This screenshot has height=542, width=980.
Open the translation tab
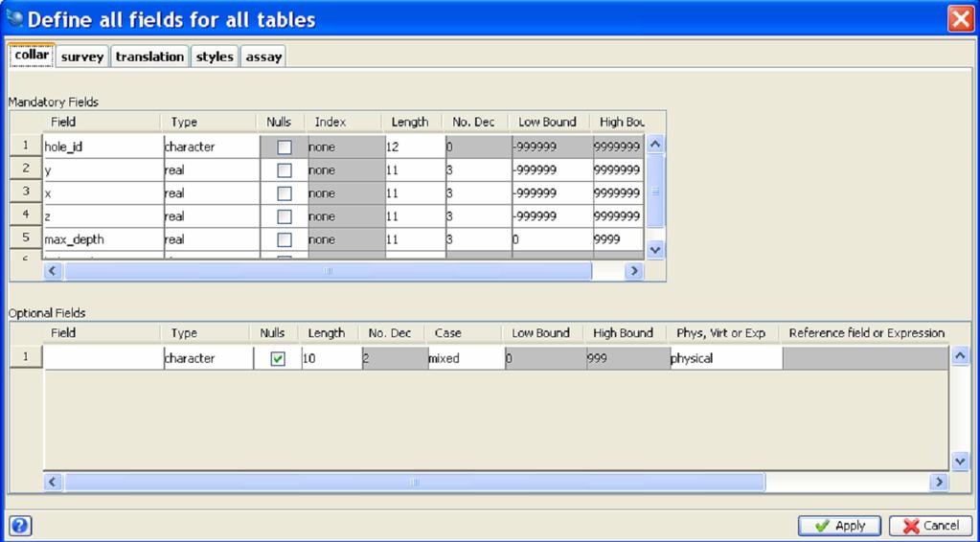pyautogui.click(x=150, y=56)
